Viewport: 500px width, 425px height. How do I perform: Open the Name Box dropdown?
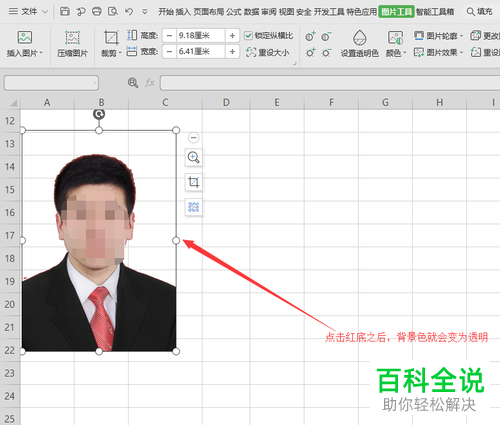pos(95,83)
